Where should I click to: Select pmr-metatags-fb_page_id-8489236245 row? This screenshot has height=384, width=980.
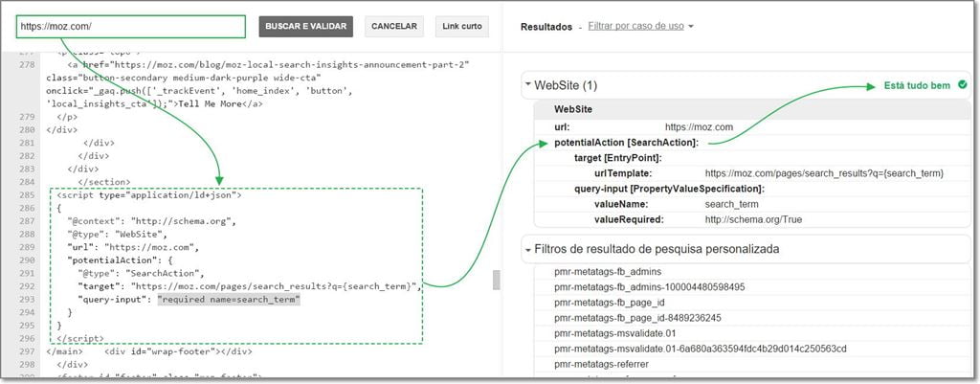[752, 318]
